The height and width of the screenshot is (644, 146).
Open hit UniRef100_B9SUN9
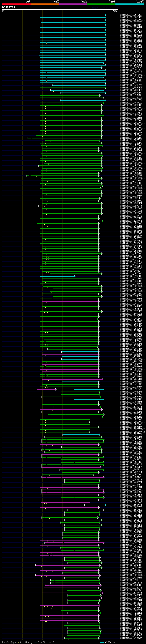[x=131, y=45]
